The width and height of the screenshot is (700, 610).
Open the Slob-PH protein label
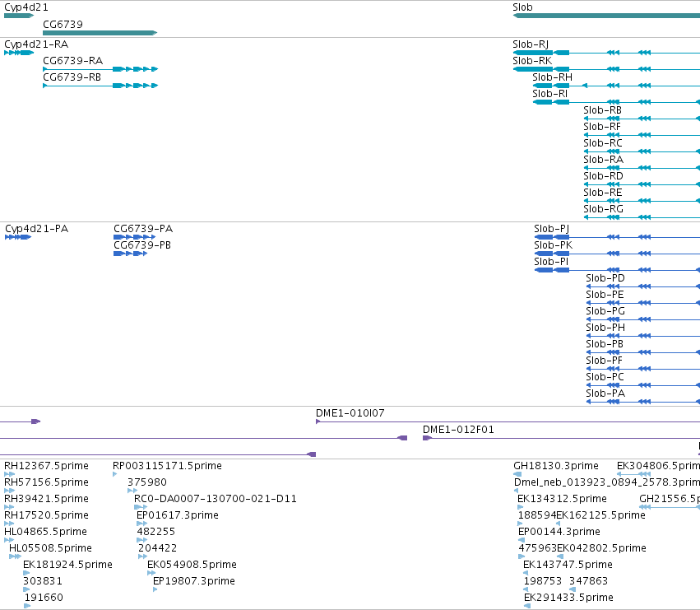pos(605,328)
